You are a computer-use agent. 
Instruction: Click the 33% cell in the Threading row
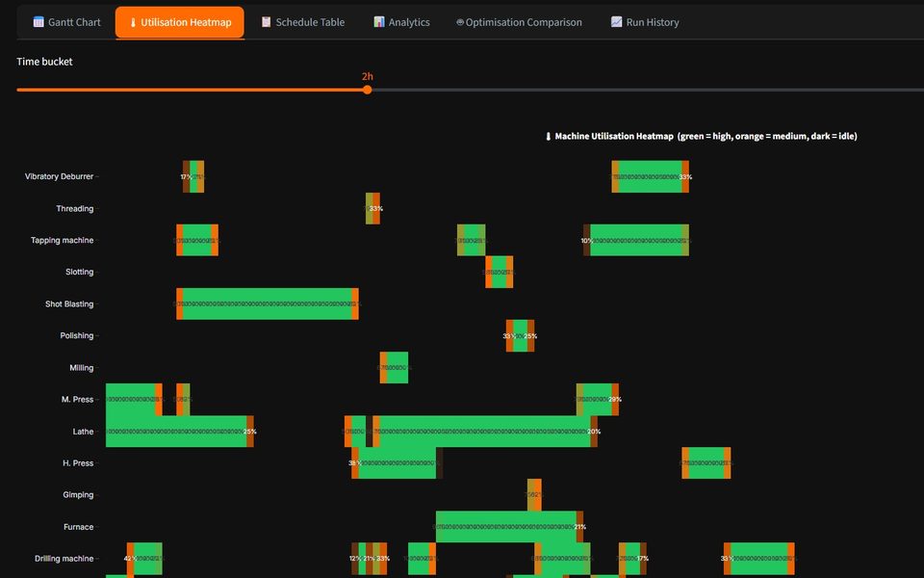coord(376,208)
